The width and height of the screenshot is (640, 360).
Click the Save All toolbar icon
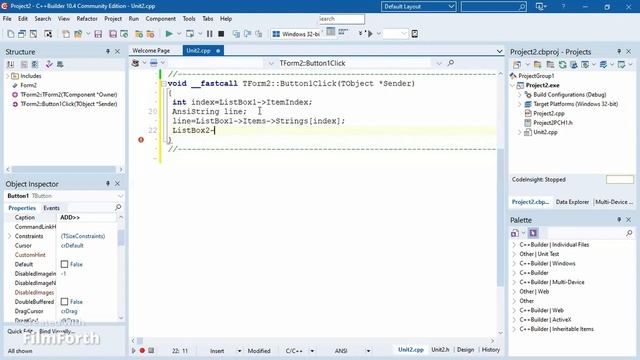113,34
